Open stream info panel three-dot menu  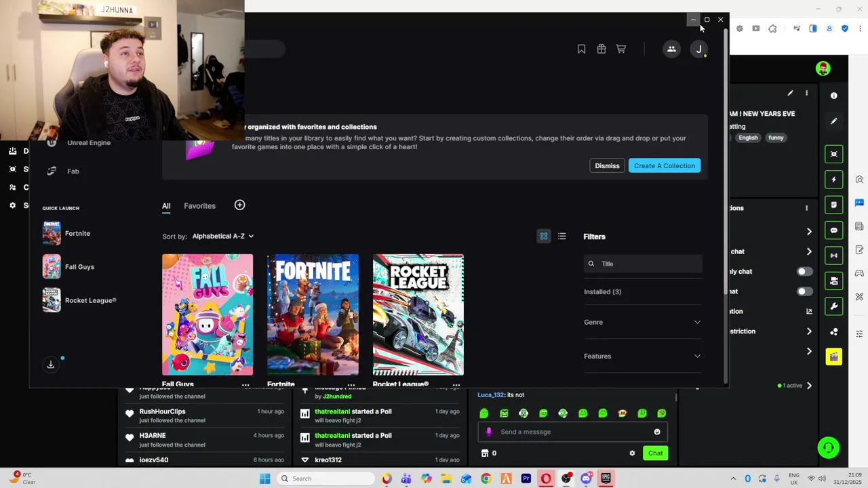[806, 94]
